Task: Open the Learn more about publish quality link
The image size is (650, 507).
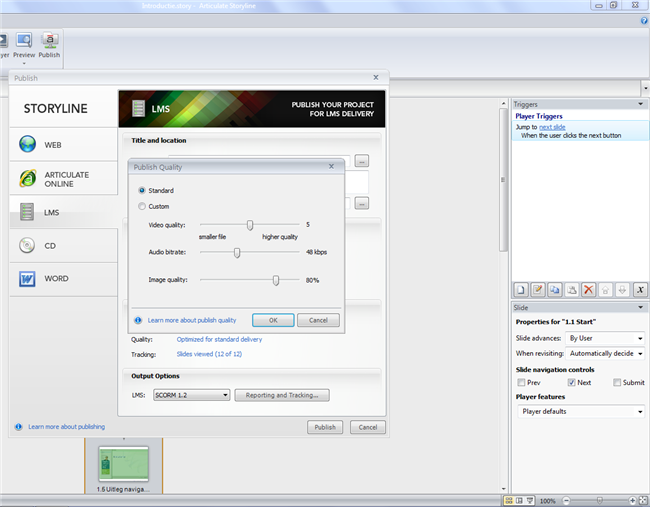Action: 191,320
